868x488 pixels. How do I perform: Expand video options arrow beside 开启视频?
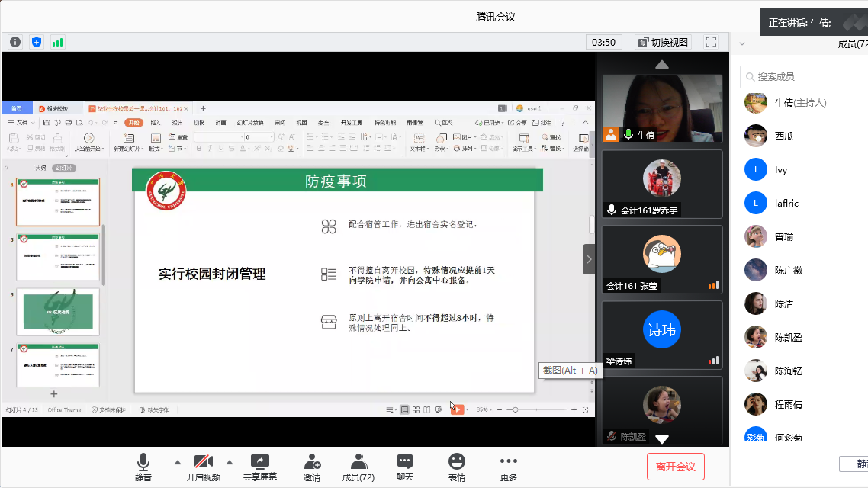click(229, 462)
